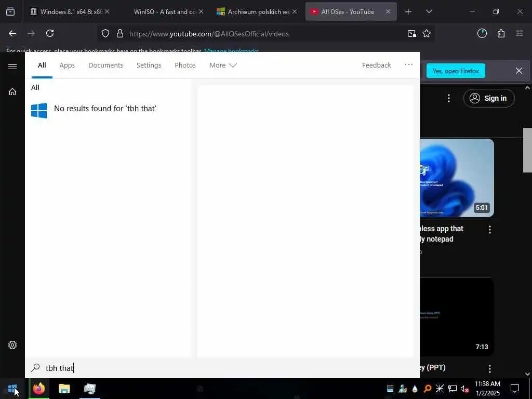
Task: Select the Documents search tab
Action: (105, 65)
